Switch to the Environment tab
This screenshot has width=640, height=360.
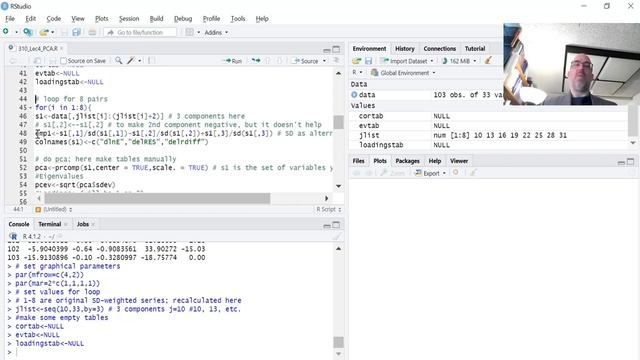pos(369,49)
